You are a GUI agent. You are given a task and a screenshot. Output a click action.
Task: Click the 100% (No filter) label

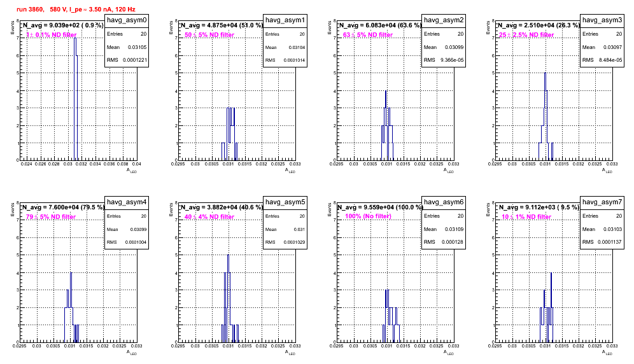point(369,216)
